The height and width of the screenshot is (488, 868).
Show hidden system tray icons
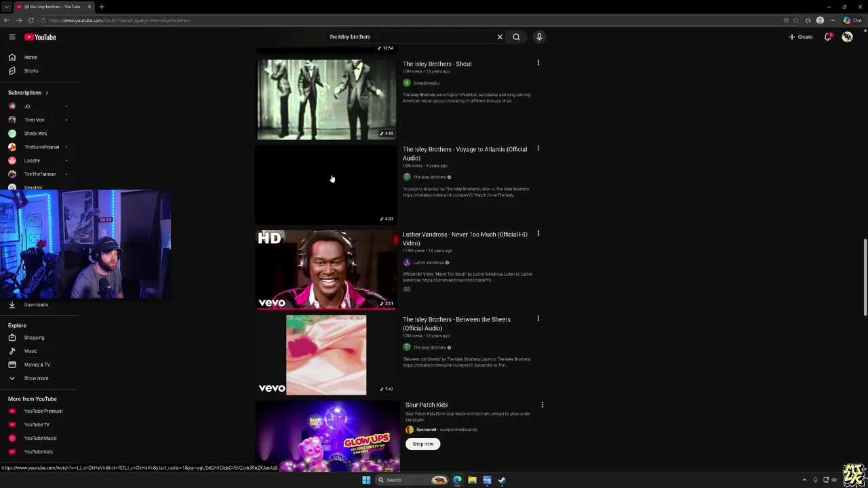coord(804,480)
